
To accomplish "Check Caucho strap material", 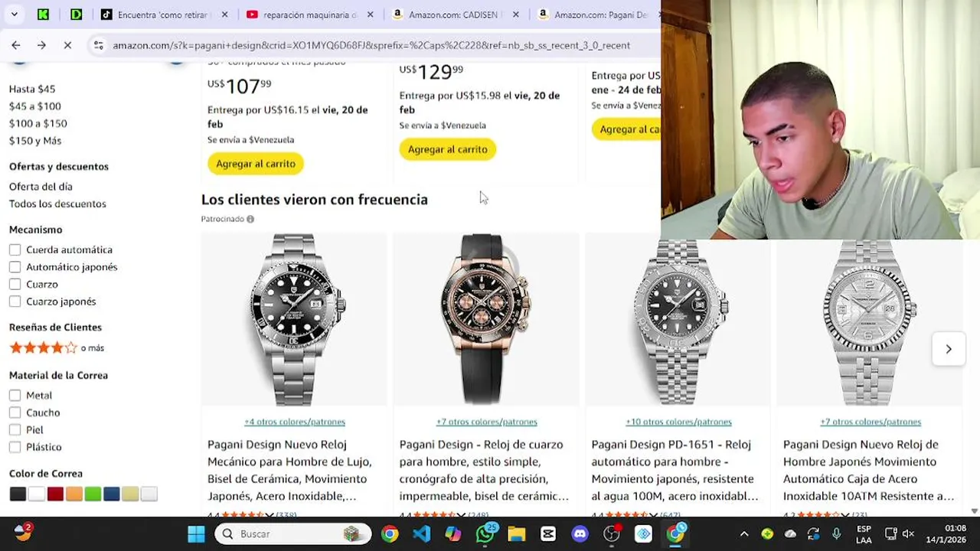I will [15, 412].
